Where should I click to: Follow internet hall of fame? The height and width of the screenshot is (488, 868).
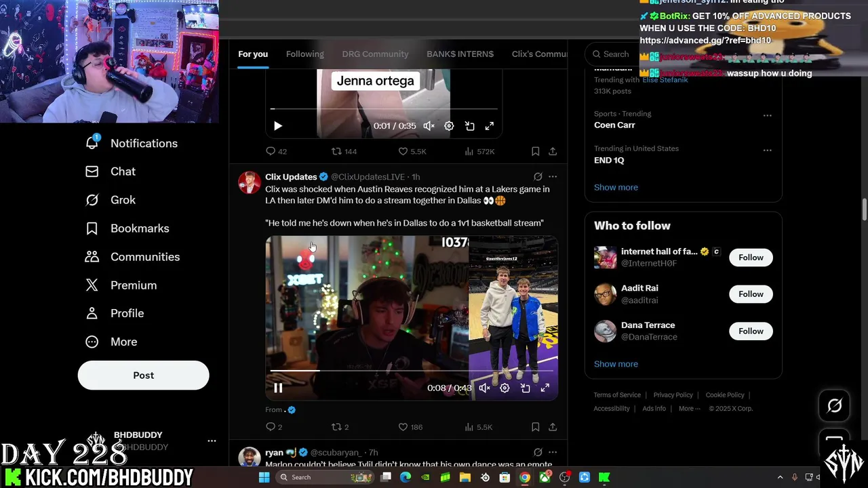(x=751, y=258)
